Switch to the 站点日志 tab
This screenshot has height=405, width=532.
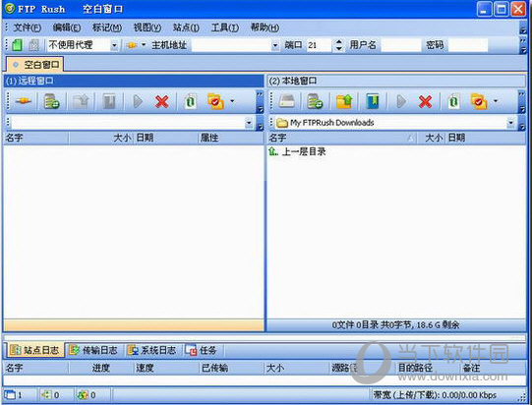35,350
